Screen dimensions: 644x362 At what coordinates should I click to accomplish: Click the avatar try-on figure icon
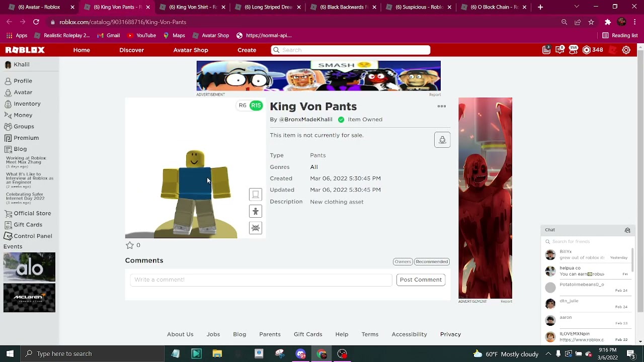(256, 212)
